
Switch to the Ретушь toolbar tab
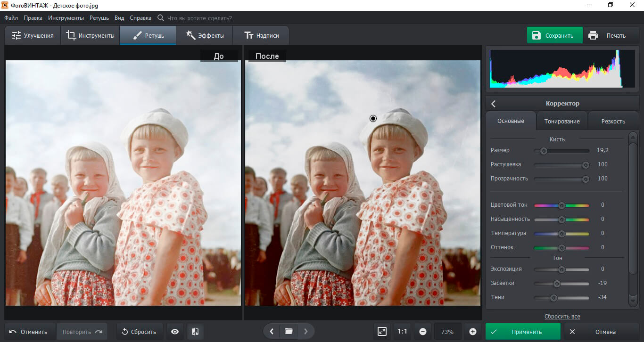click(148, 35)
